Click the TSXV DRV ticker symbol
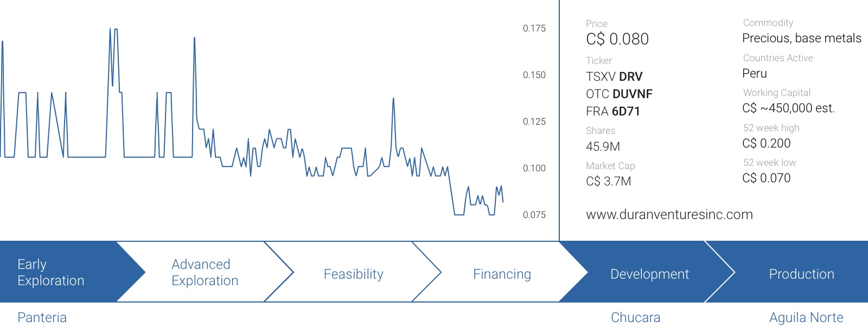The image size is (868, 334). (x=614, y=76)
